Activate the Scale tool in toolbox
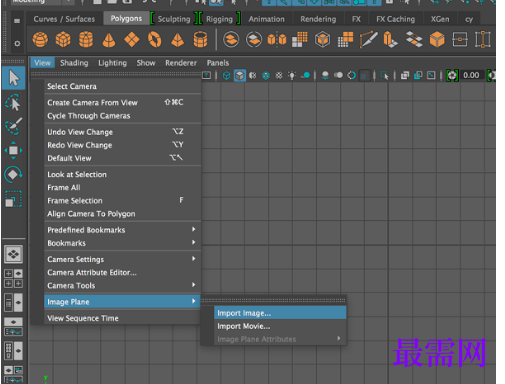The height and width of the screenshot is (384, 505). (x=13, y=199)
